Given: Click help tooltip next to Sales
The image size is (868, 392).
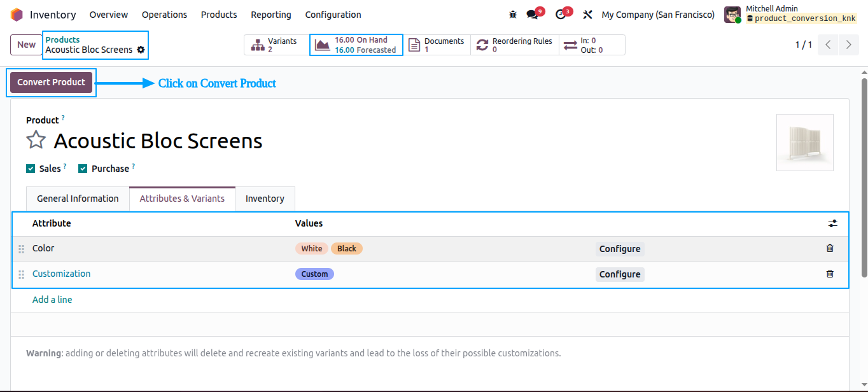Looking at the screenshot, I should coord(65,166).
